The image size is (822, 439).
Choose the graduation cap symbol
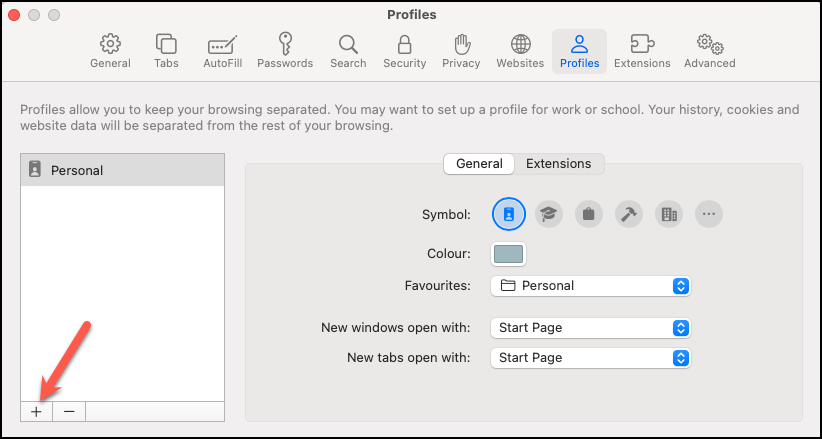[548, 213]
